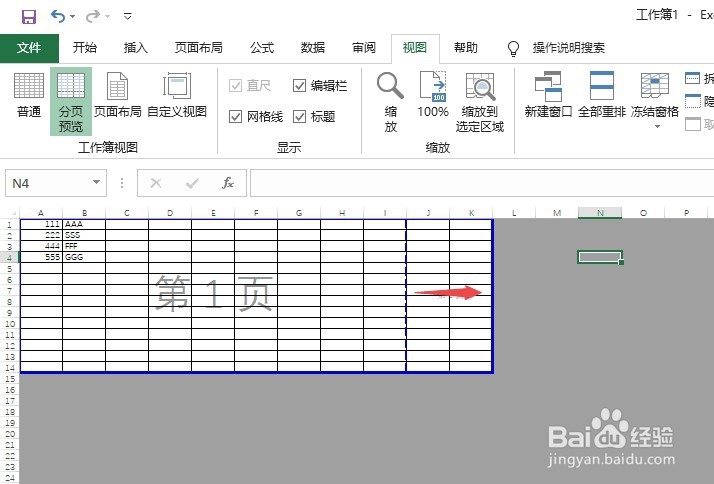Viewport: 714px width, 484px height.
Task: Switch to 页面布局 view in workbook views
Action: (x=117, y=96)
